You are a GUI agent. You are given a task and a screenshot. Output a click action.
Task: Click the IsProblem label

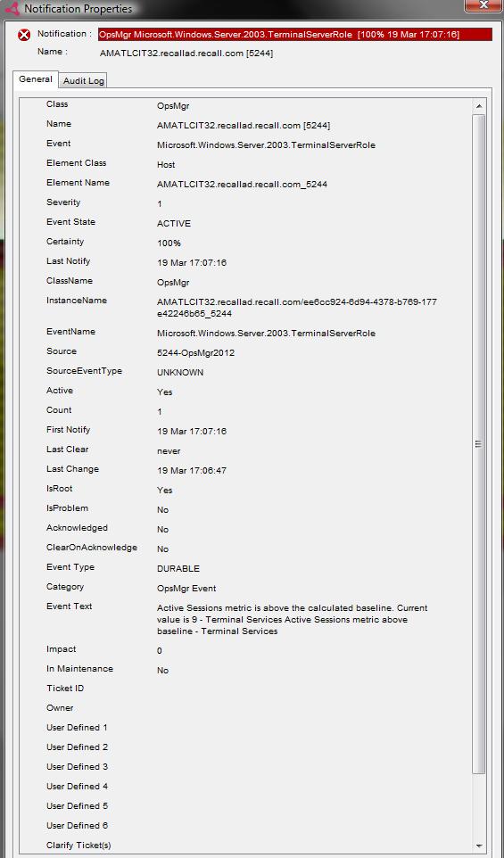click(67, 508)
